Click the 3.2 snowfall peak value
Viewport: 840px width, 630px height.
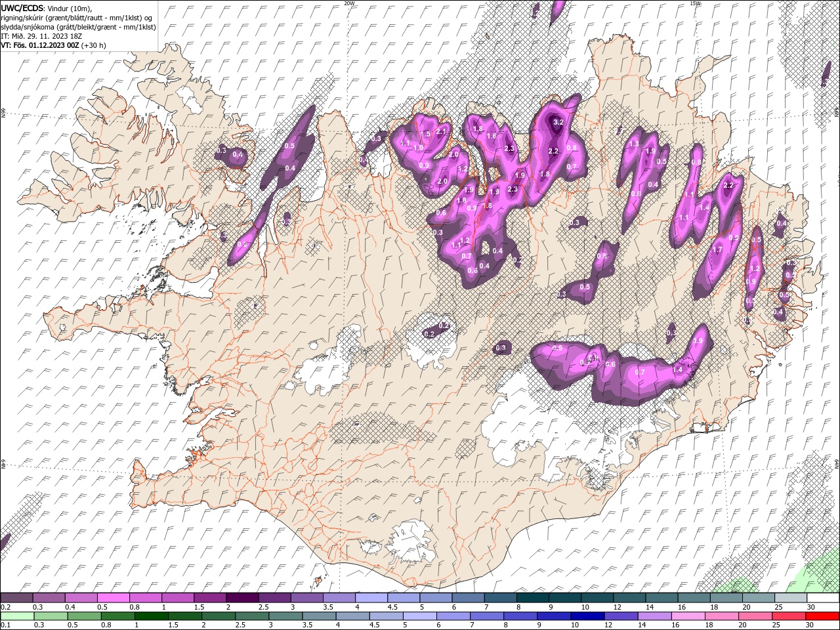(x=558, y=122)
